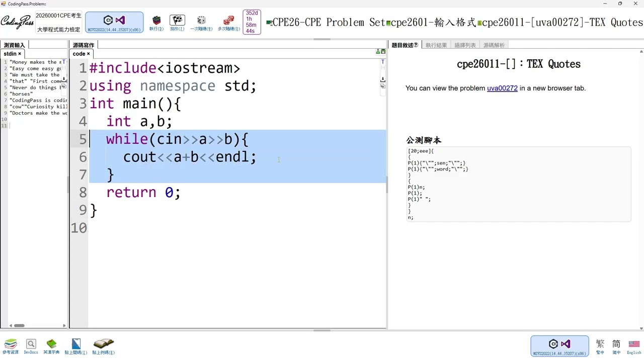Image resolution: width=644 pixels, height=362 pixels.
Task: Click the flask icon above code editor
Action: (x=378, y=52)
